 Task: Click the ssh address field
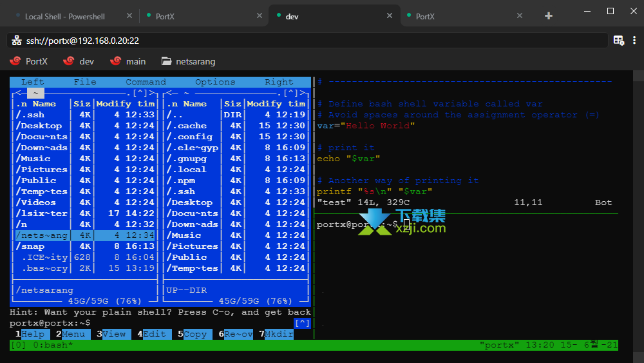[x=307, y=40]
